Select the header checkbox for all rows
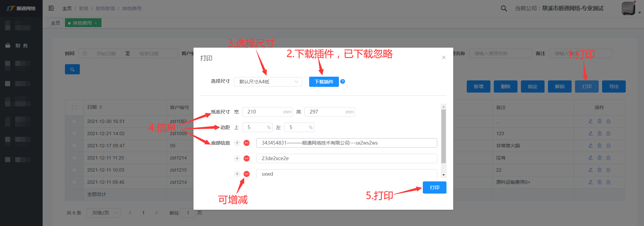Image resolution: width=644 pixels, height=226 pixels. click(x=74, y=107)
